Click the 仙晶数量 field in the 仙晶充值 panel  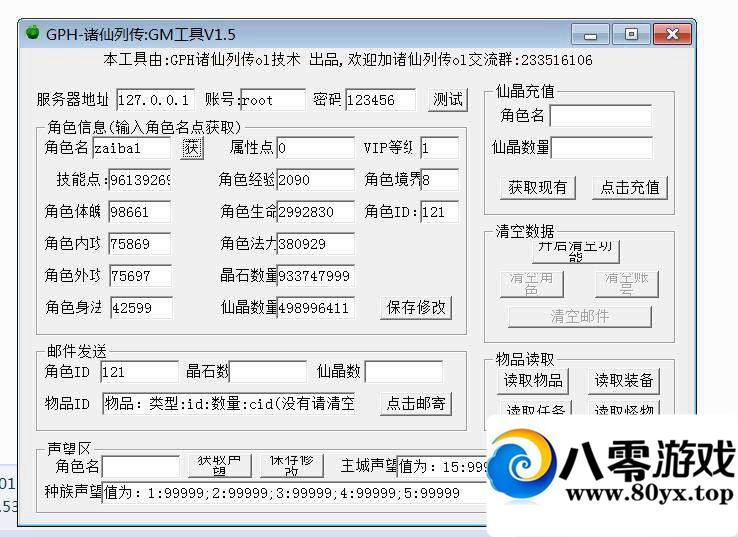pos(600,148)
